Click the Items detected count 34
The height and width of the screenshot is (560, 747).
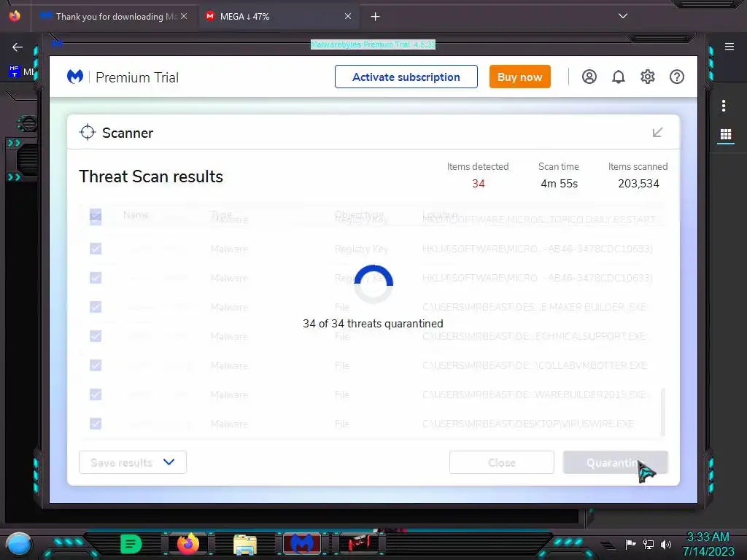click(479, 184)
